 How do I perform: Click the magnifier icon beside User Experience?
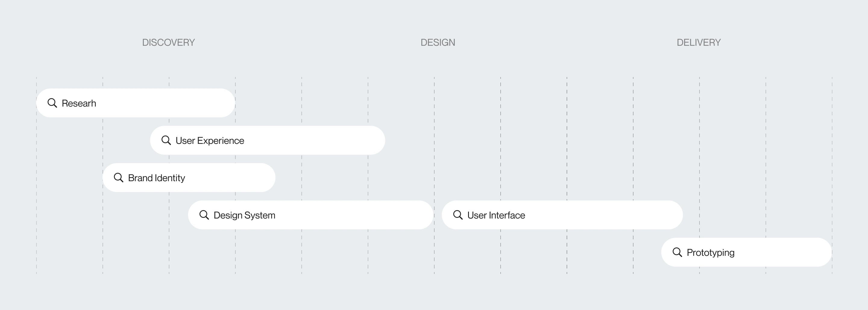(x=166, y=140)
